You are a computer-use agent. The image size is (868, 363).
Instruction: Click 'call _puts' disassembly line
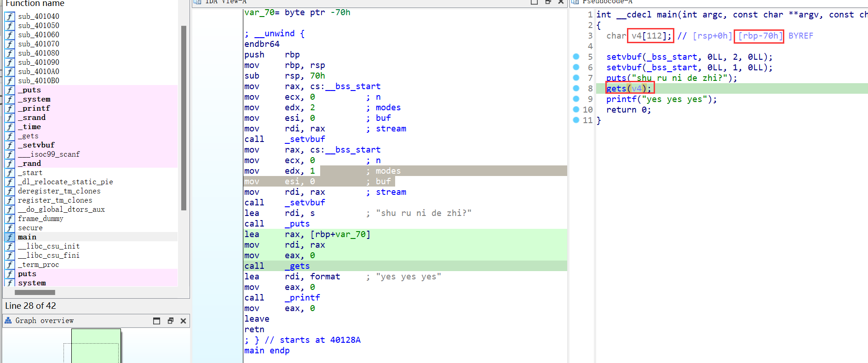pos(277,224)
